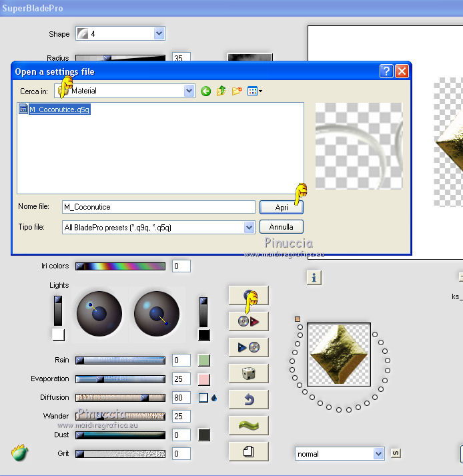
Task: Click the environment sphere button above load preset
Action: tap(248, 295)
